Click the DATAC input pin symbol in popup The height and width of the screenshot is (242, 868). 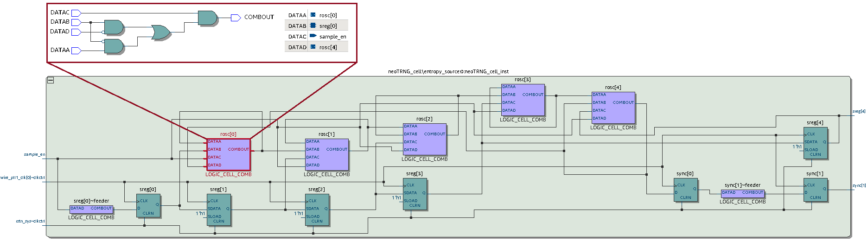pyautogui.click(x=77, y=13)
